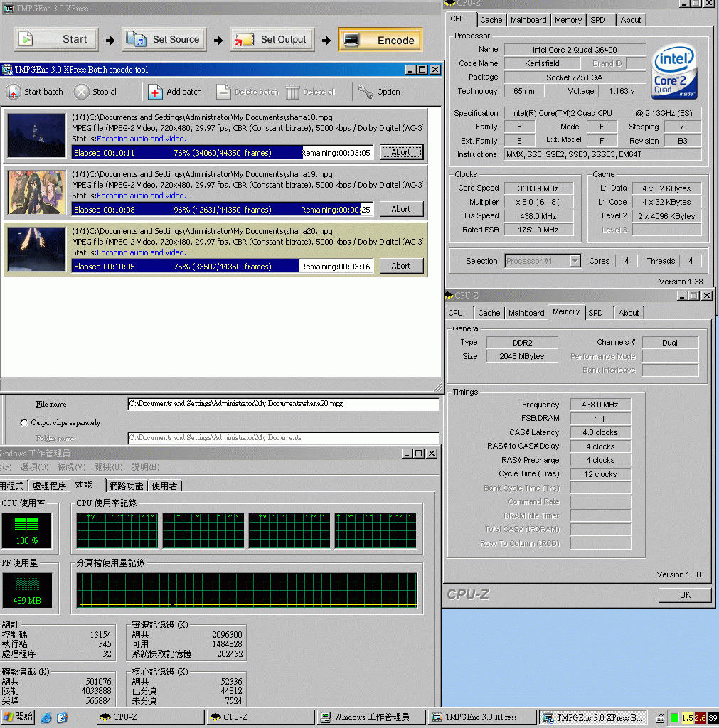This screenshot has width=719, height=728.
Task: Abort the shana20.mpg encoding job
Action: pyautogui.click(x=401, y=266)
